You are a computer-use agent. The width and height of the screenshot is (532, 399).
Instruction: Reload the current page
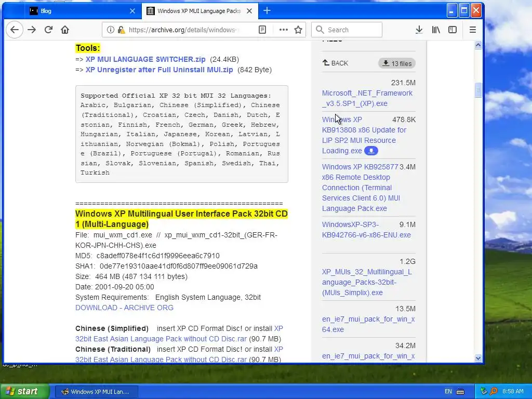click(x=48, y=30)
